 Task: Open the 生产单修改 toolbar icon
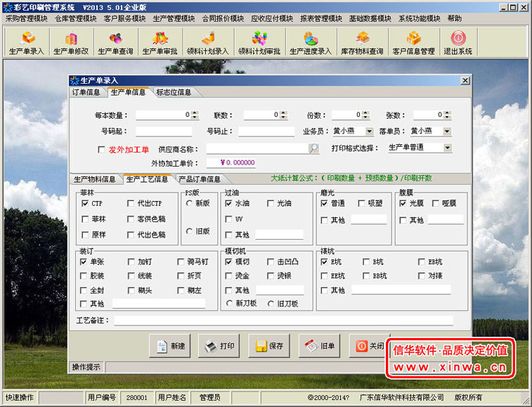[x=71, y=42]
